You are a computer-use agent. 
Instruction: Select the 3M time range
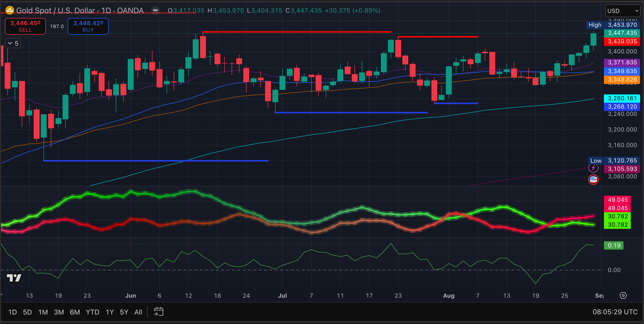pos(59,312)
